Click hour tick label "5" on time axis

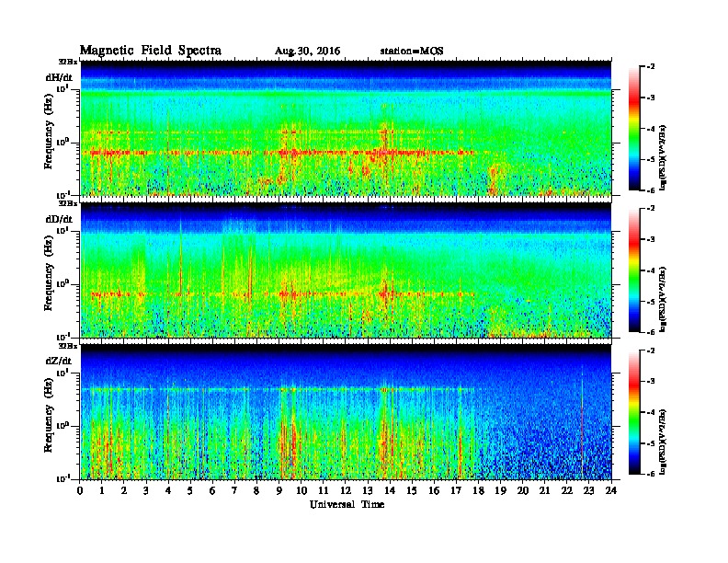[191, 491]
